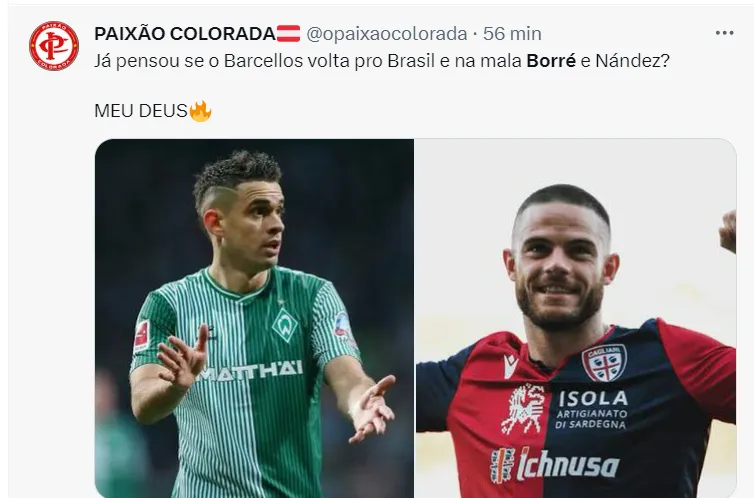Click the flag emoji beside the account name
754x498 pixels.
coord(289,34)
